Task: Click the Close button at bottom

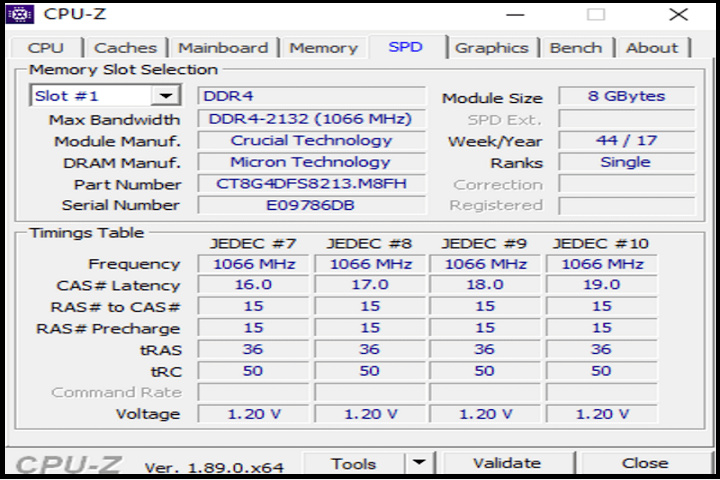Action: tap(644, 463)
